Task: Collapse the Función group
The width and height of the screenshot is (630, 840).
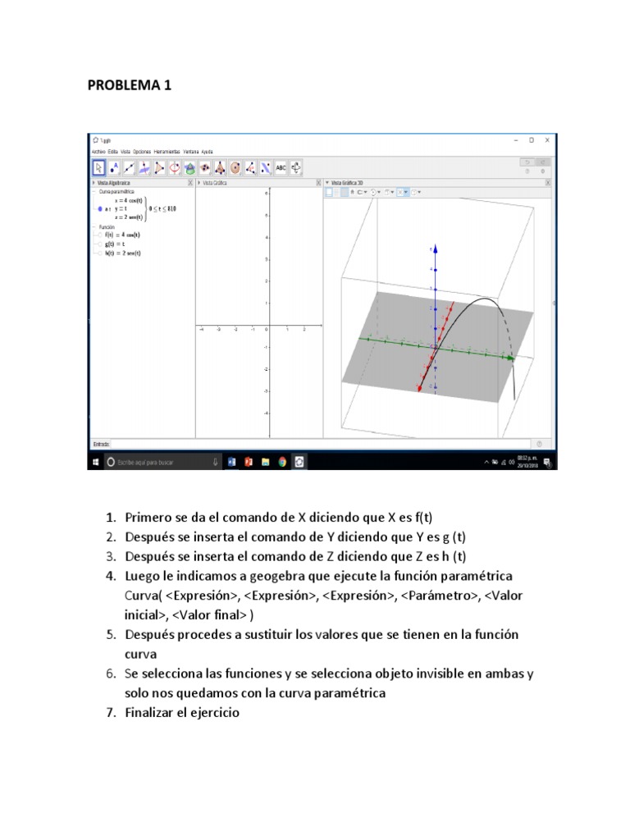Action: coord(94,227)
